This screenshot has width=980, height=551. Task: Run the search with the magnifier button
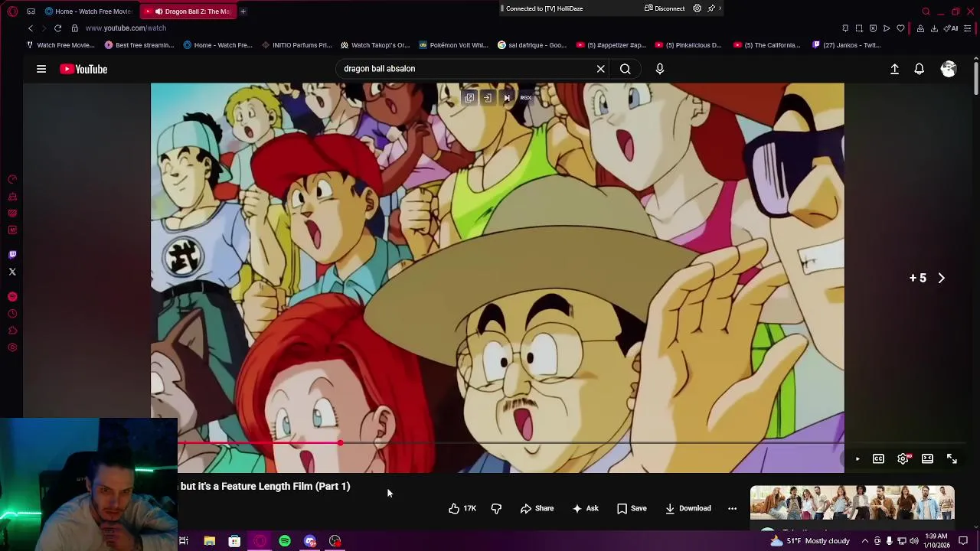coord(626,69)
